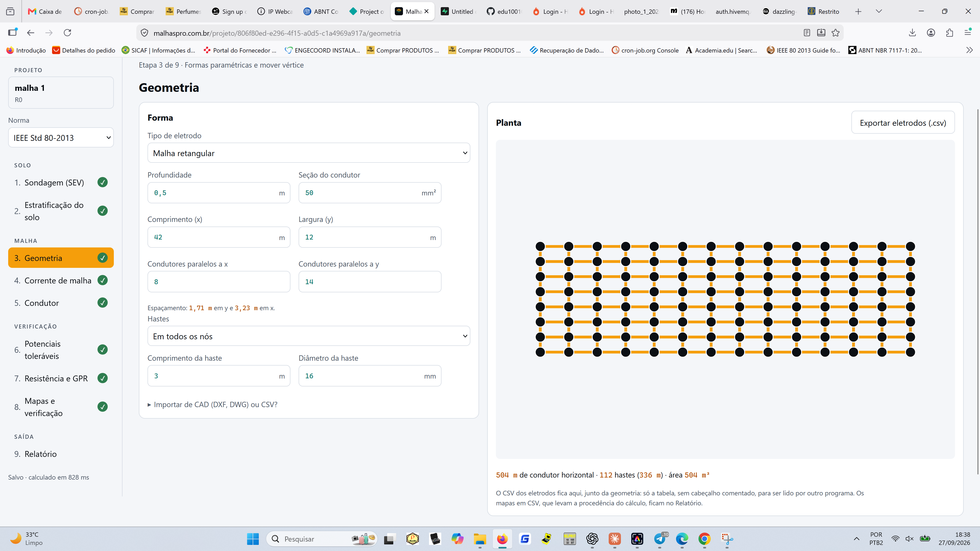Open Telegram from the taskbar
The width and height of the screenshot is (980, 551).
pyautogui.click(x=660, y=539)
